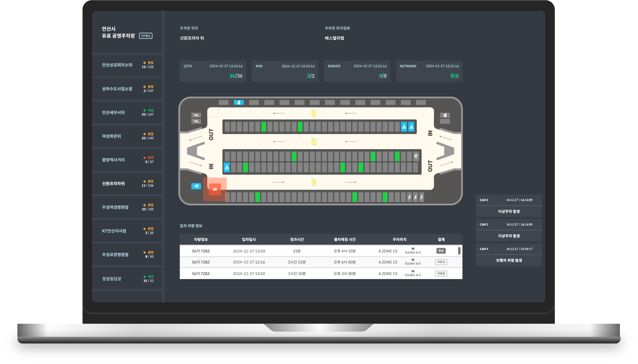
Task: Toggle the 미완료 payment badge in third row
Action: coord(441,274)
